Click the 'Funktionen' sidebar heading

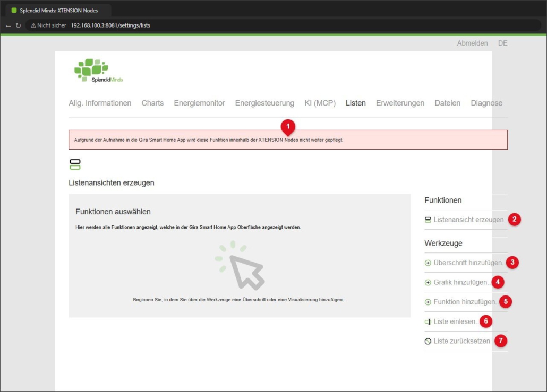coord(443,201)
